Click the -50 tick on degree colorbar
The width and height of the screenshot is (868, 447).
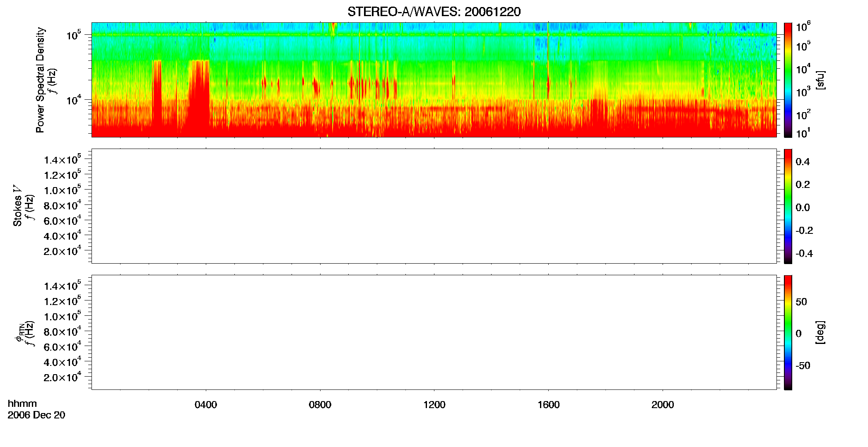pos(803,366)
